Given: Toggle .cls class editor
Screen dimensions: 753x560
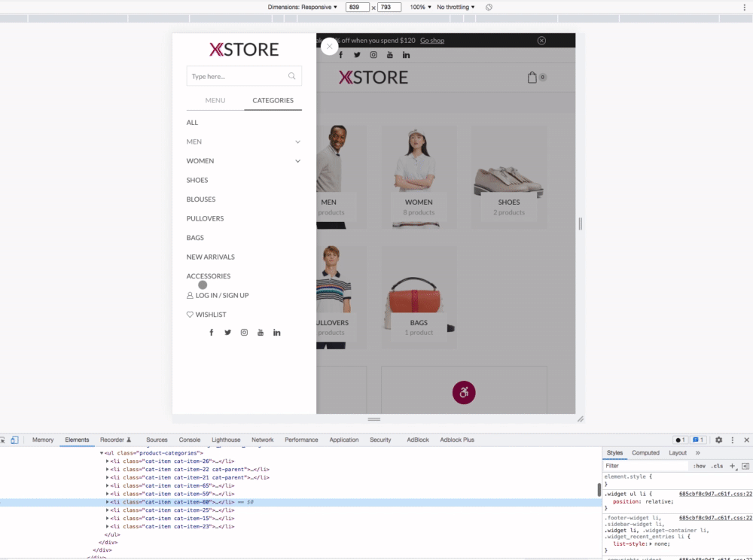Looking at the screenshot, I should click(717, 466).
